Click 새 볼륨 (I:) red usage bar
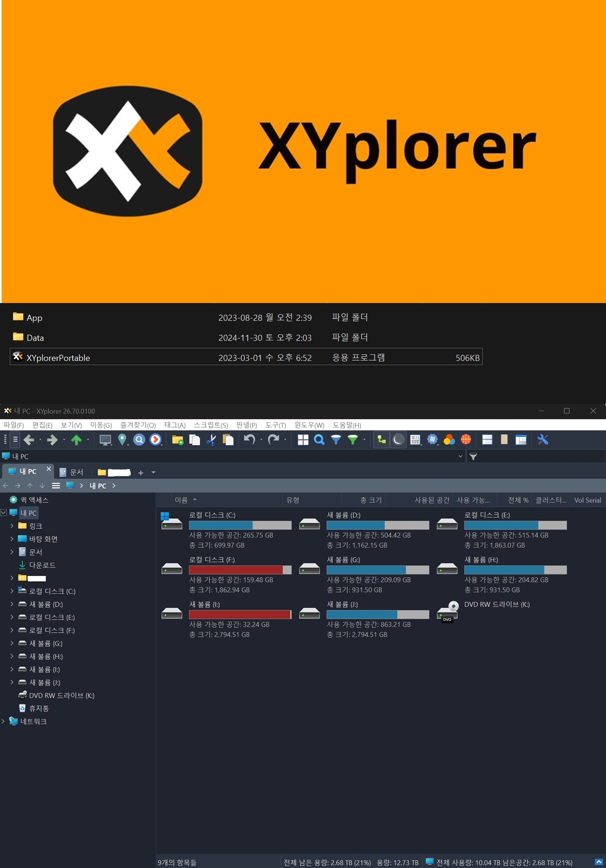Viewport: 606px width, 868px height. [x=240, y=614]
